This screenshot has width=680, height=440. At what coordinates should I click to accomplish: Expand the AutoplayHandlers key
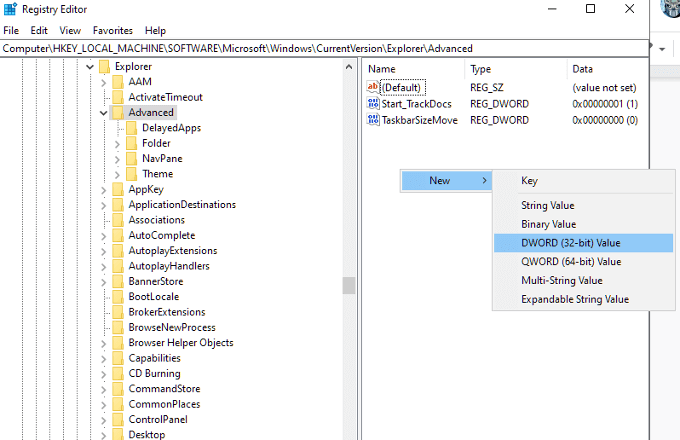[x=103, y=267]
